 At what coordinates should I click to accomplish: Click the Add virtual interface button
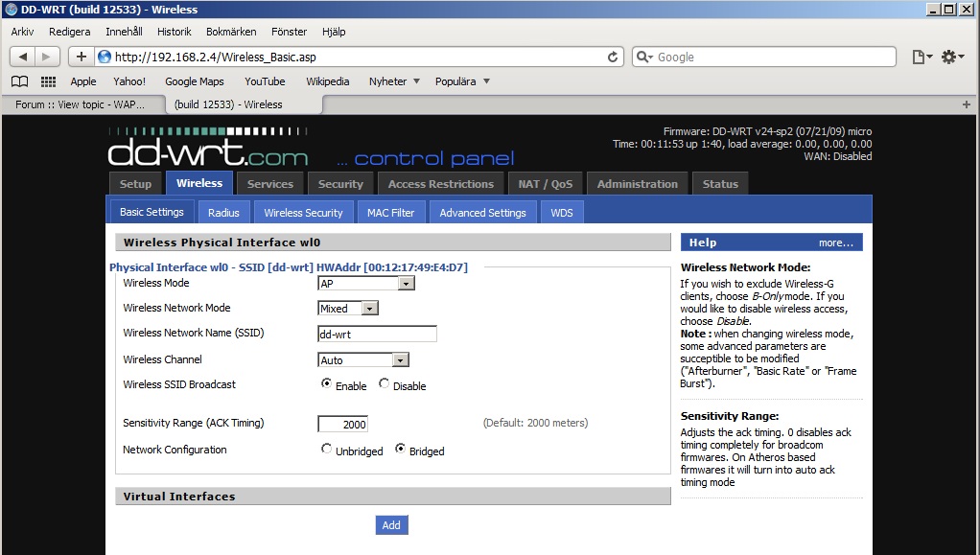tap(392, 525)
